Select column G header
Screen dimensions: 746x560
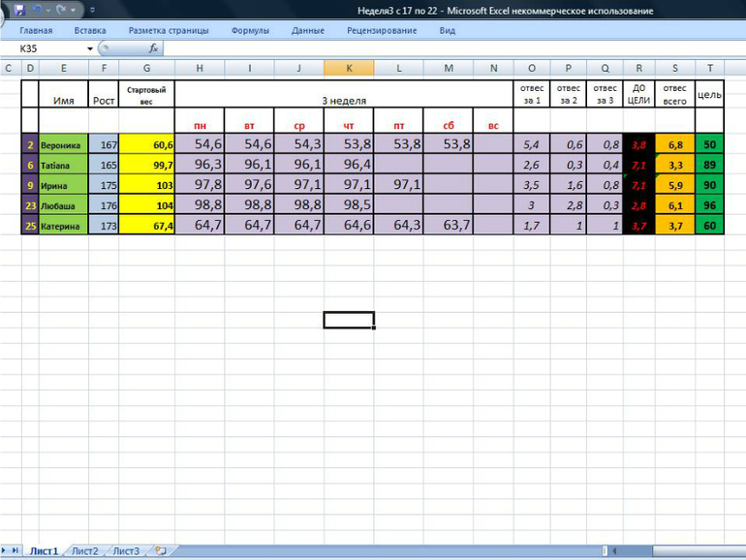[x=146, y=68]
